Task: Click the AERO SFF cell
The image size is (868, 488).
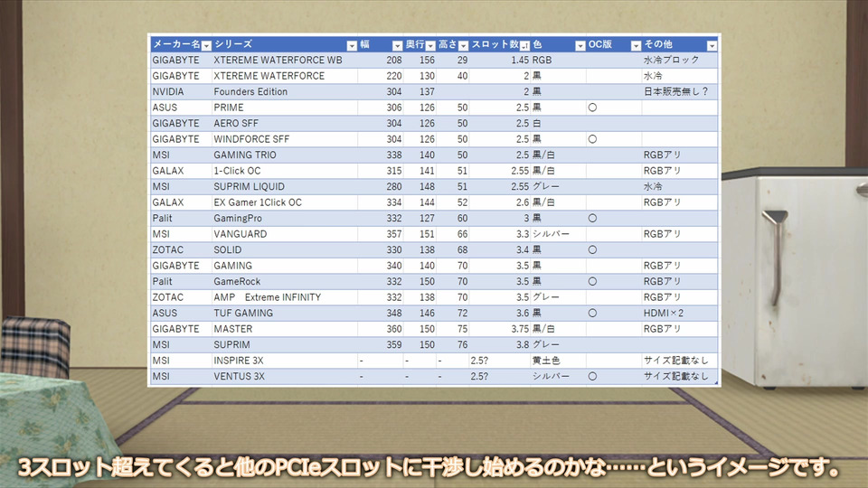Action: coord(285,124)
